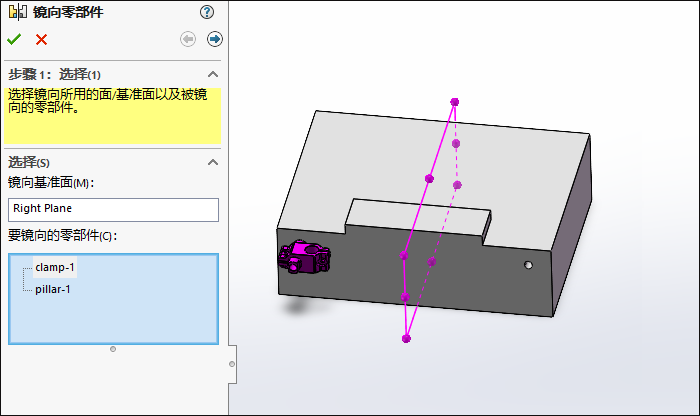Go to next step arrow

(215, 39)
